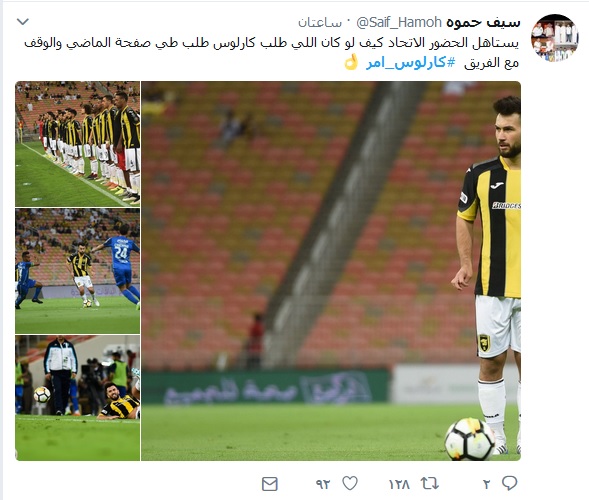Click the retweet arrows icon
The width and height of the screenshot is (589, 500).
click(430, 483)
